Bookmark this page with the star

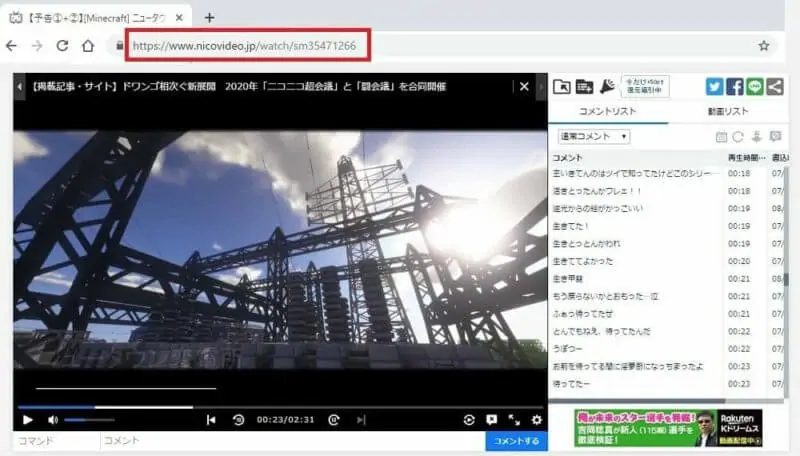[x=764, y=46]
